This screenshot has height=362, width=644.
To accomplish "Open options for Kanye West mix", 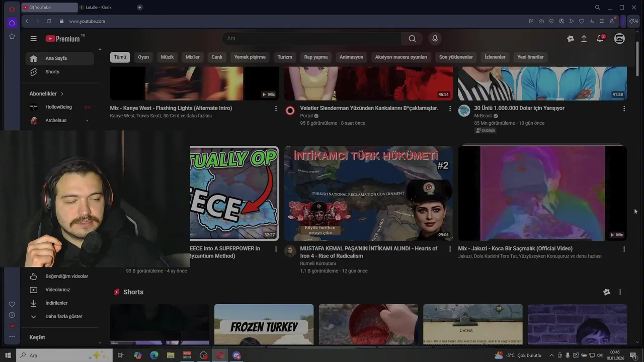I will pos(276,109).
